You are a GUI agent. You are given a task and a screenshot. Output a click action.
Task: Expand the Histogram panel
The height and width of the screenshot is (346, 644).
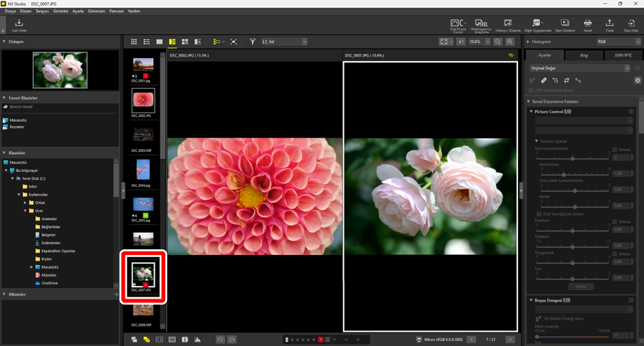point(529,42)
